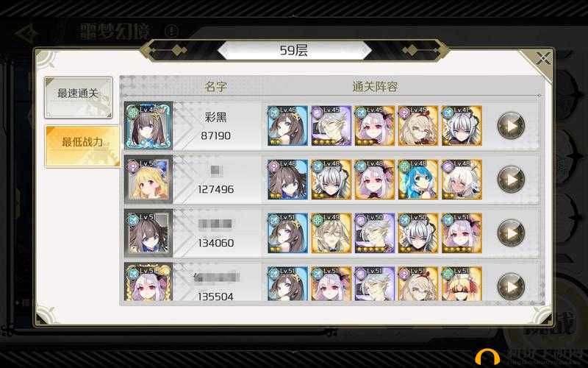Viewport: 588px width, 368px height.
Task: Play replay of the 127496 power entry
Action: [511, 180]
